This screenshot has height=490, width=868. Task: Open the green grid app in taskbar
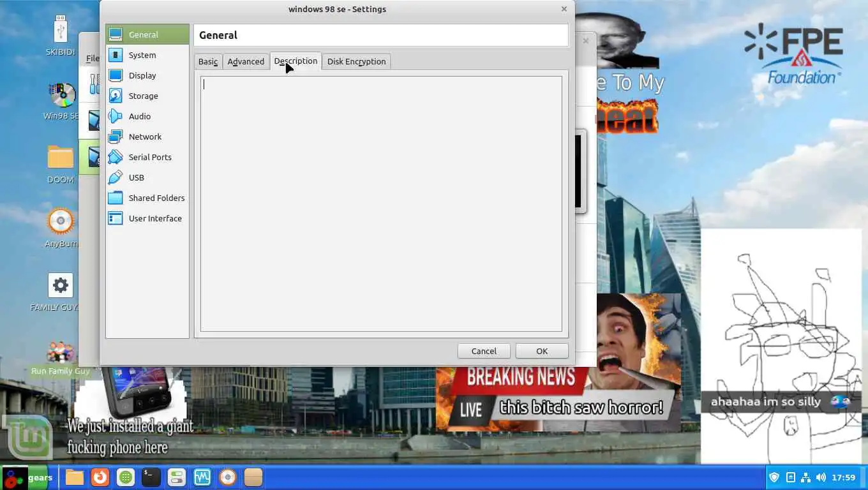(x=126, y=477)
